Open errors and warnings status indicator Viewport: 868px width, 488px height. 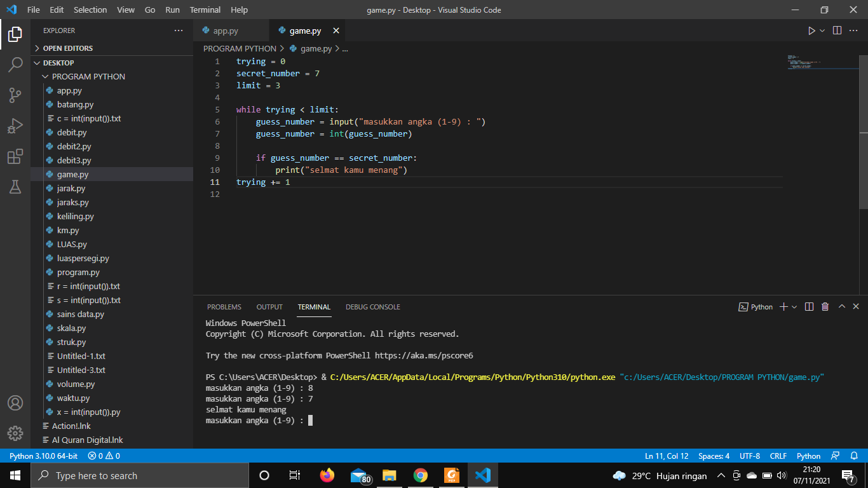tap(104, 456)
